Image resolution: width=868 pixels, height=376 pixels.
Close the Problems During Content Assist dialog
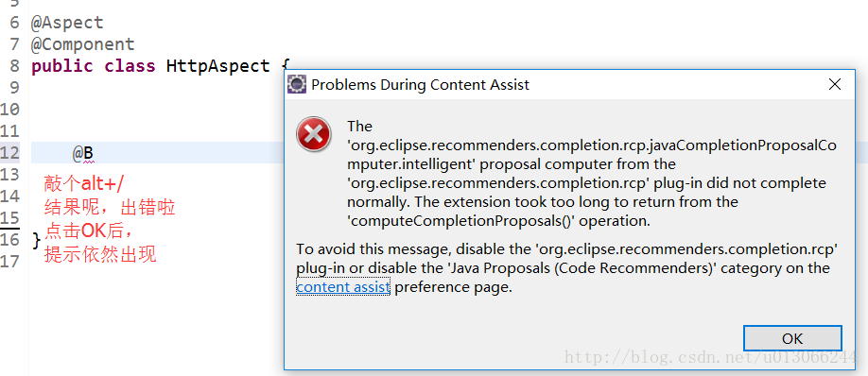pyautogui.click(x=834, y=85)
